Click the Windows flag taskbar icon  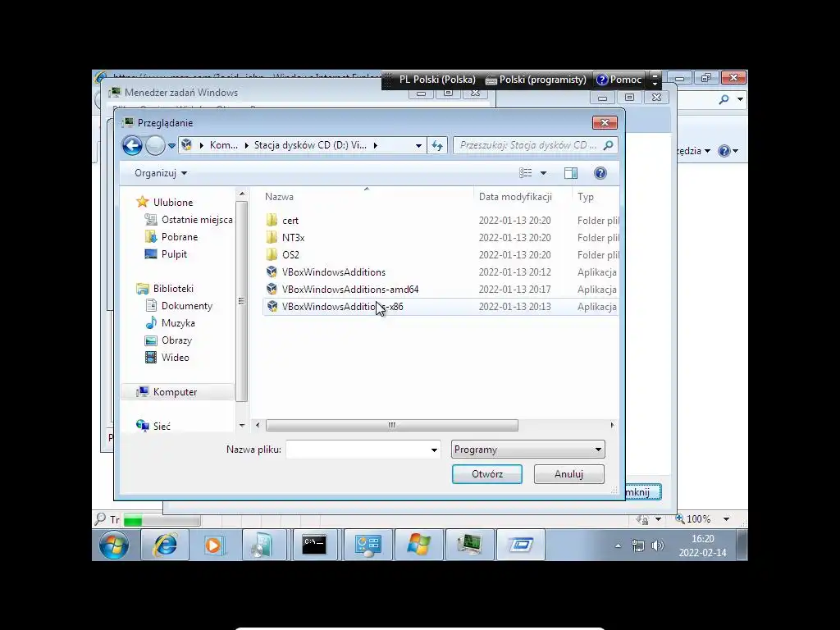(x=419, y=546)
